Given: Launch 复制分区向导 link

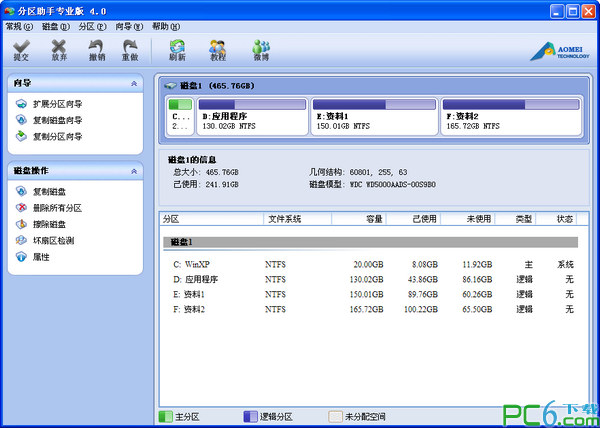Looking at the screenshot, I should (x=57, y=137).
